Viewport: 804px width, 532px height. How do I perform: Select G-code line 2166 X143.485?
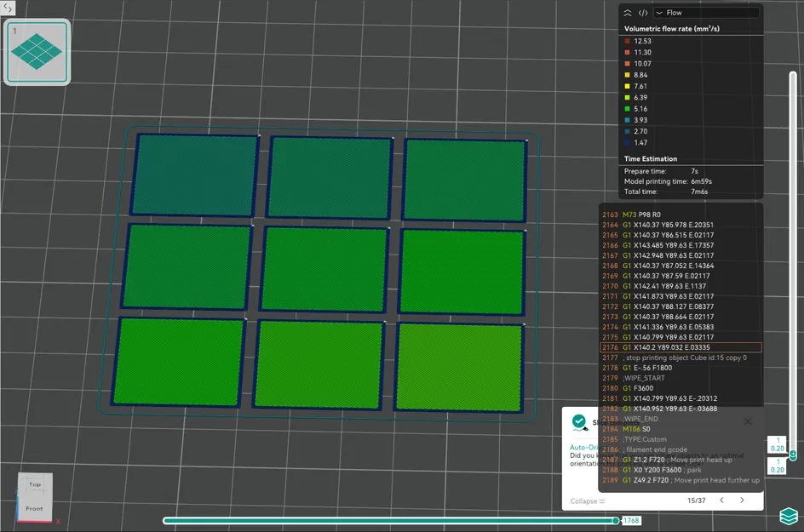(681, 245)
